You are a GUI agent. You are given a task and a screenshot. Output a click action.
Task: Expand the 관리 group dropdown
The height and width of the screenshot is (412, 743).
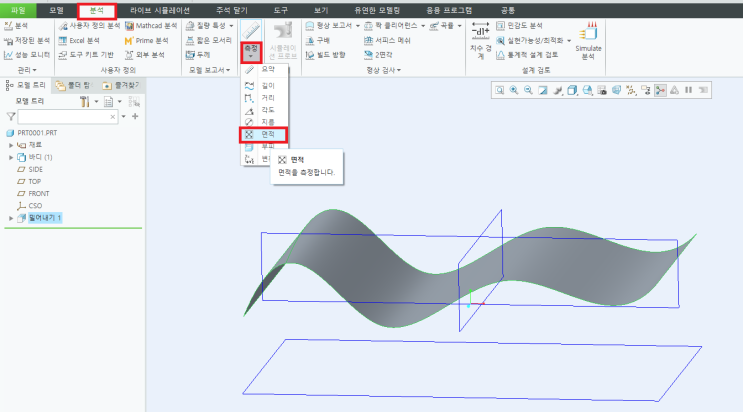point(27,70)
